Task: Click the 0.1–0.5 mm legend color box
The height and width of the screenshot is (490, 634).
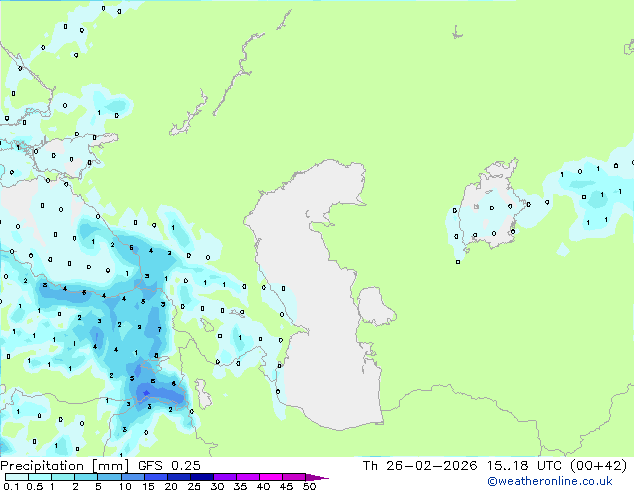Action: tap(17, 477)
